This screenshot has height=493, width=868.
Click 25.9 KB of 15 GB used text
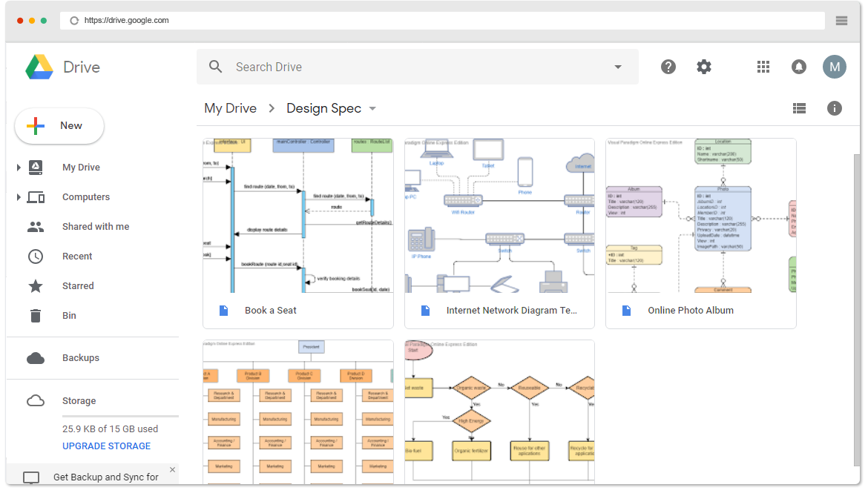coord(110,429)
